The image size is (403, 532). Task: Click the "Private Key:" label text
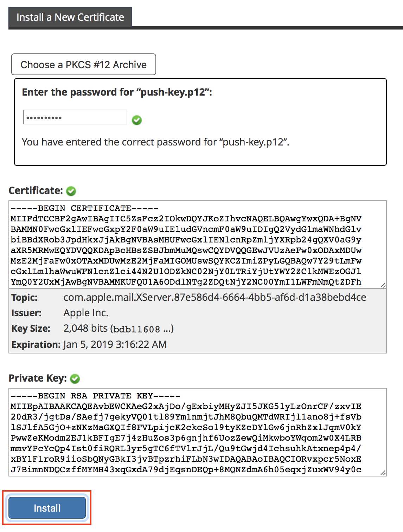(x=38, y=378)
